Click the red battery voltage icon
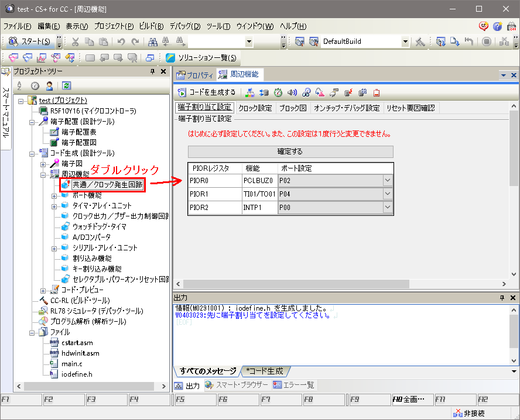The image size is (520, 420). pyautogui.click(x=377, y=93)
